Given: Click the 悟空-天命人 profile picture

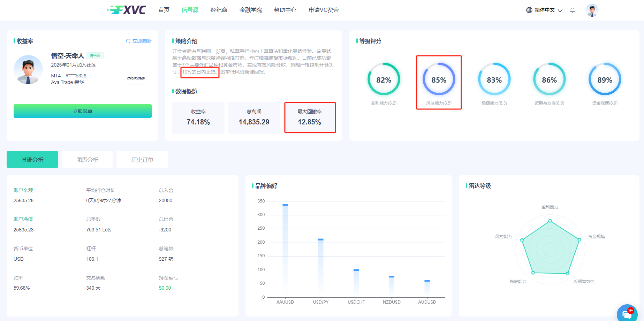Looking at the screenshot, I should click(28, 70).
